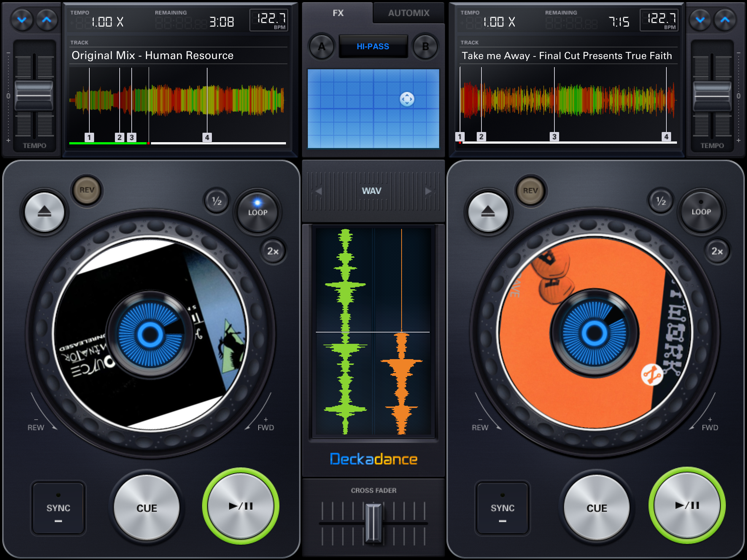The width and height of the screenshot is (747, 560).
Task: Jump to cue point 3 on left deck
Action: pos(132,137)
